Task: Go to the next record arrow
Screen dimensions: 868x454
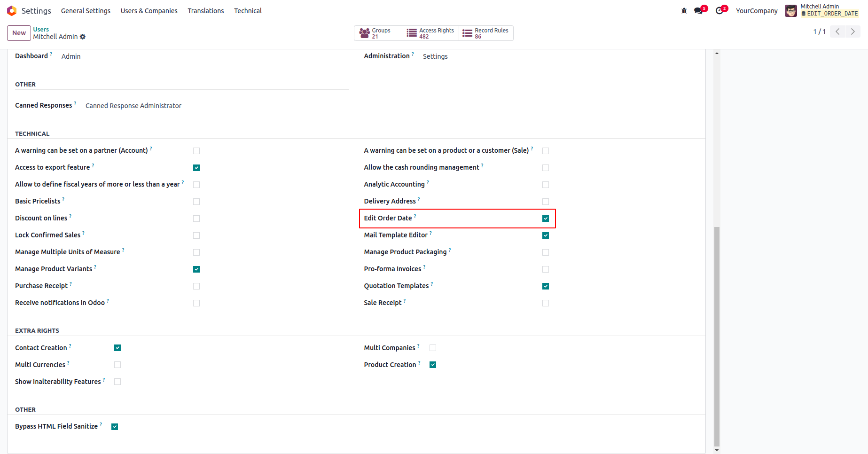Action: (x=852, y=31)
